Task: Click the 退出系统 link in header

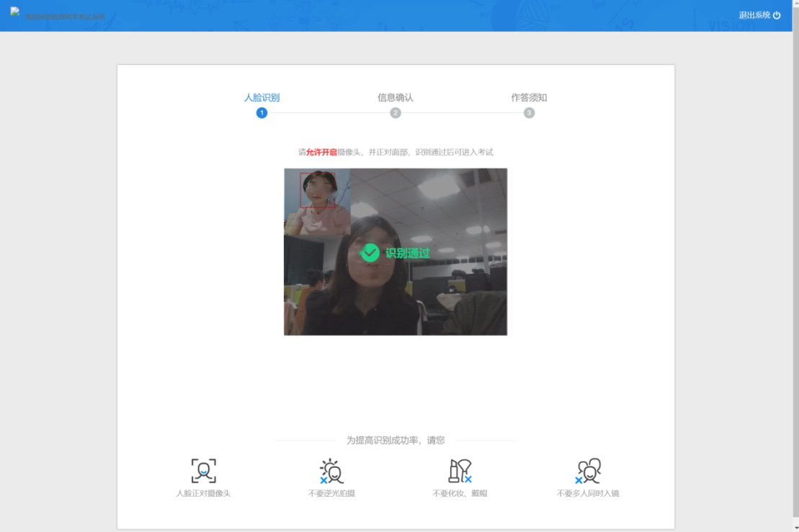Action: tap(754, 15)
